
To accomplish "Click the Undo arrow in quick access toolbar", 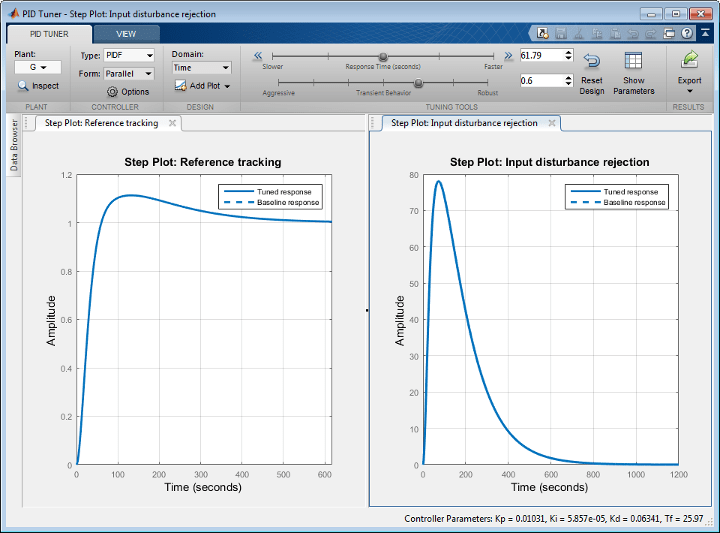I will pos(633,34).
